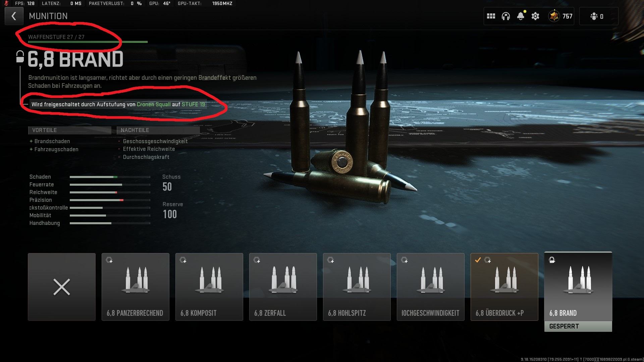Click the Präzision stat bar
This screenshot has height=362, width=644.
110,200
